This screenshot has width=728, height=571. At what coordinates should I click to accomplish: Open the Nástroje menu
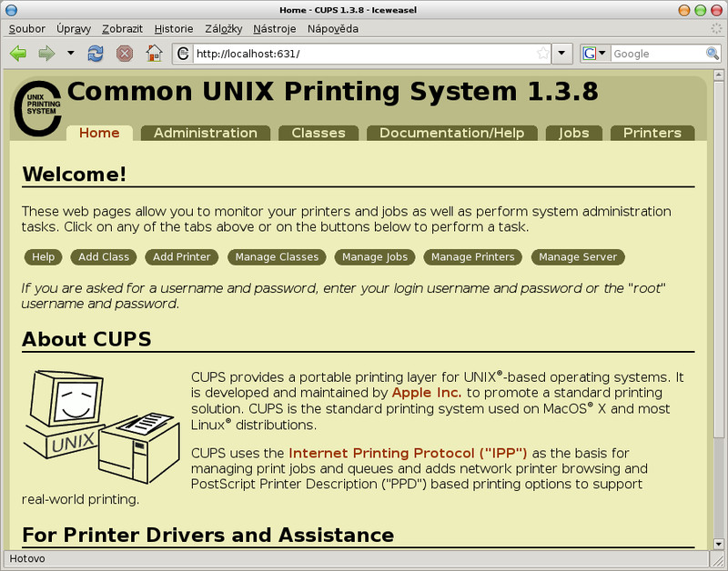click(x=275, y=29)
